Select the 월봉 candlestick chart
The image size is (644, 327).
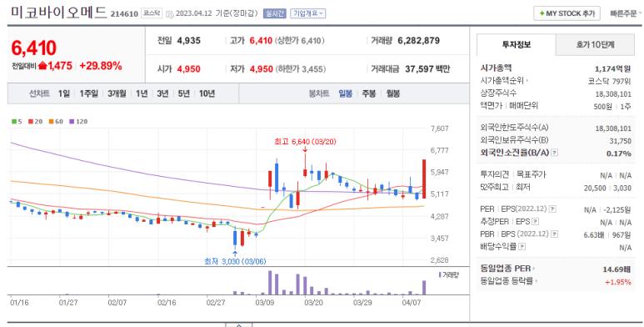tap(393, 93)
